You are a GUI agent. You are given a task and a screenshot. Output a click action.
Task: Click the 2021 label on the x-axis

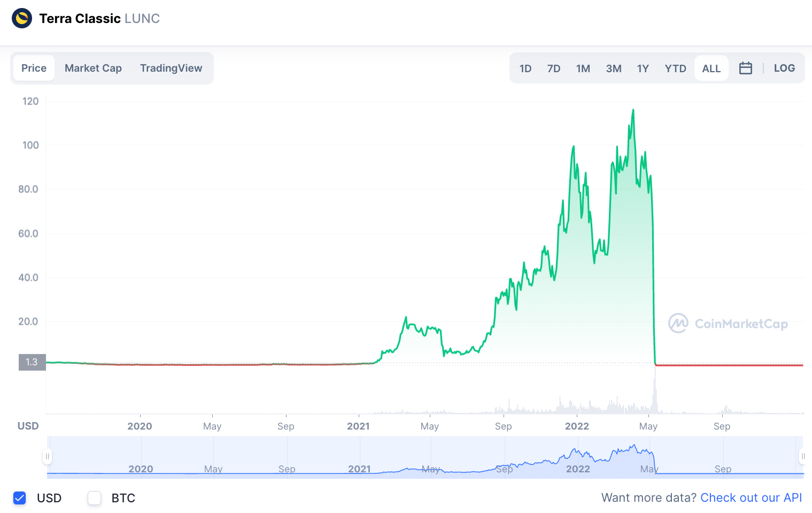pyautogui.click(x=358, y=426)
